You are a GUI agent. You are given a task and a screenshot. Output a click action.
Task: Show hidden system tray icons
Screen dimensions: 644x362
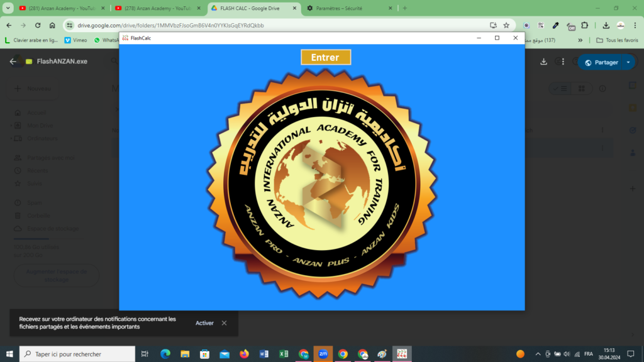tap(538, 354)
